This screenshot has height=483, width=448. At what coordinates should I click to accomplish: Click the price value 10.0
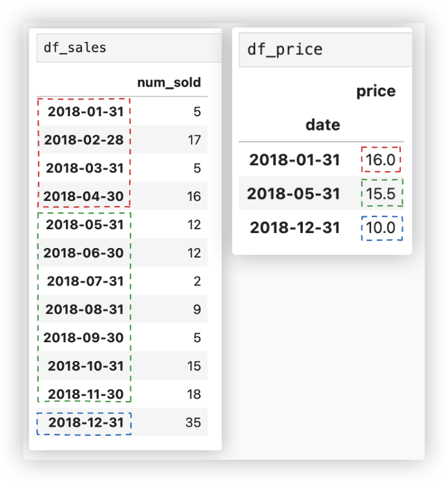[x=380, y=228]
